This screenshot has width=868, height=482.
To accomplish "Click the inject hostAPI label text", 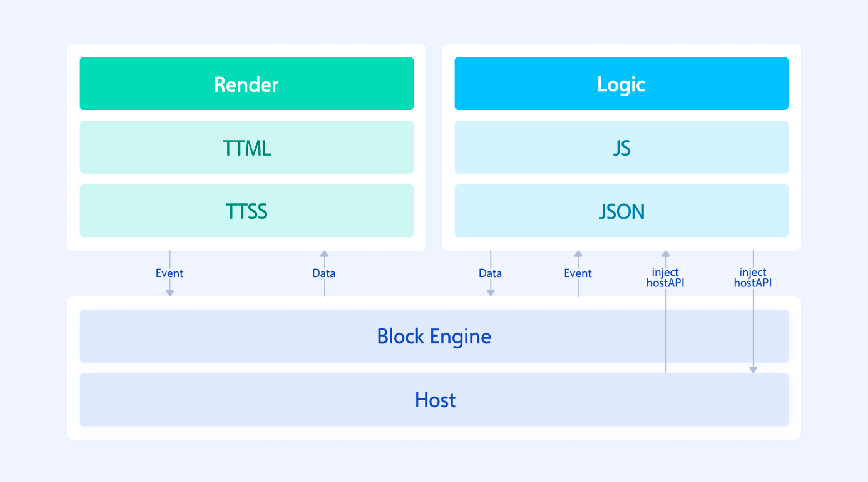I will tap(666, 277).
